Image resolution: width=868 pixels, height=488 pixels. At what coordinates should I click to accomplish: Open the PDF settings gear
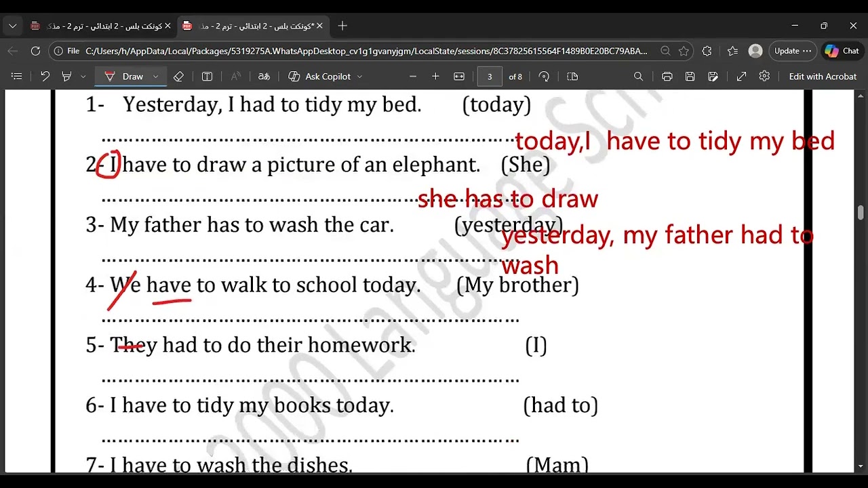(x=764, y=77)
